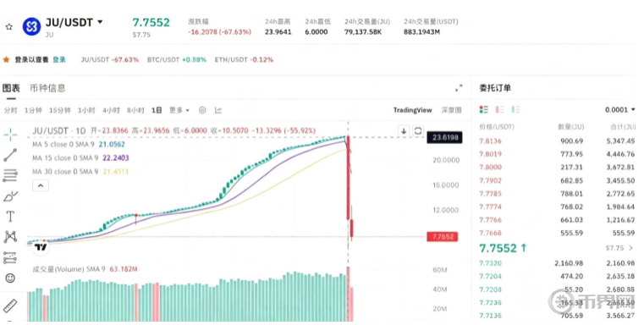The height and width of the screenshot is (325, 644).
Task: Click bid price 7.7204 row
Action: coord(557,276)
